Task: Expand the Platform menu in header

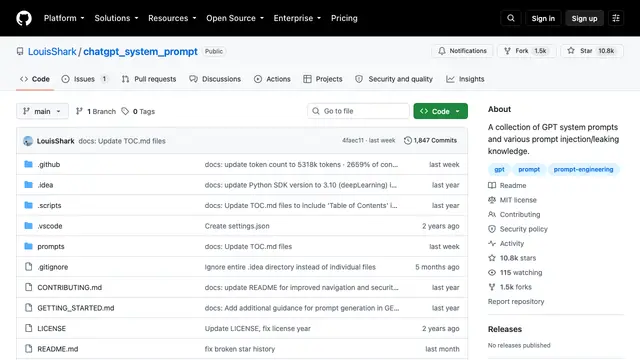Action: tap(64, 18)
